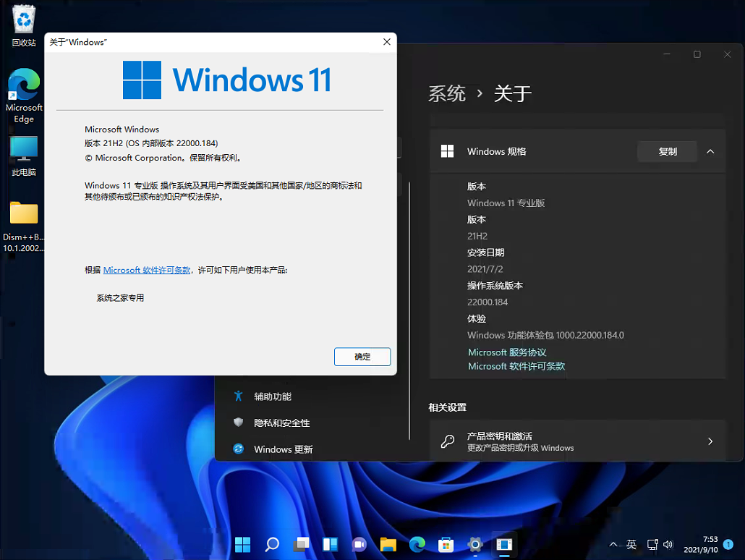Open File Explorer from taskbar

point(388,544)
